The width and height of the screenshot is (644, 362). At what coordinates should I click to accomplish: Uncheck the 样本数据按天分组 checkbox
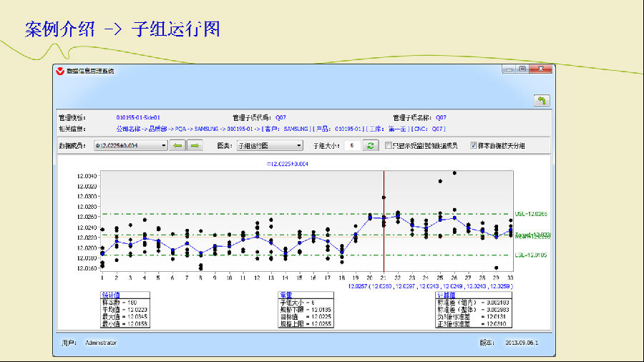[x=474, y=145]
